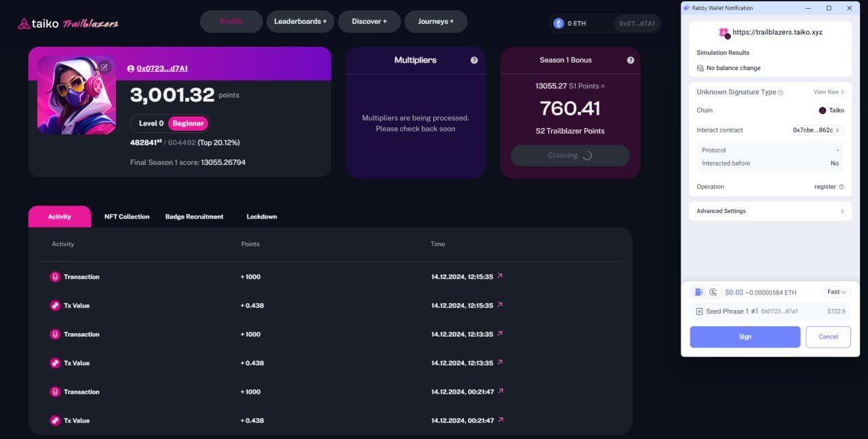Click the Taiko Trailblazers logo
Screen dimensions: 868x439
[68, 24]
